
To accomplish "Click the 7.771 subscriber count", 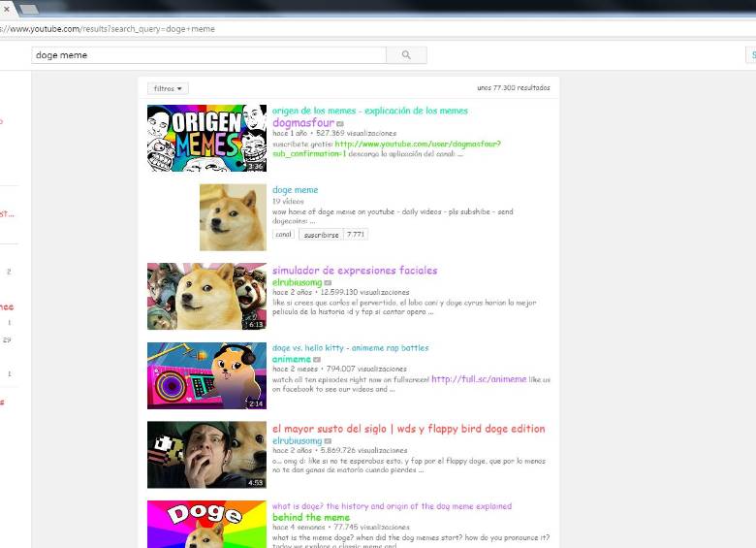I will click(x=356, y=235).
